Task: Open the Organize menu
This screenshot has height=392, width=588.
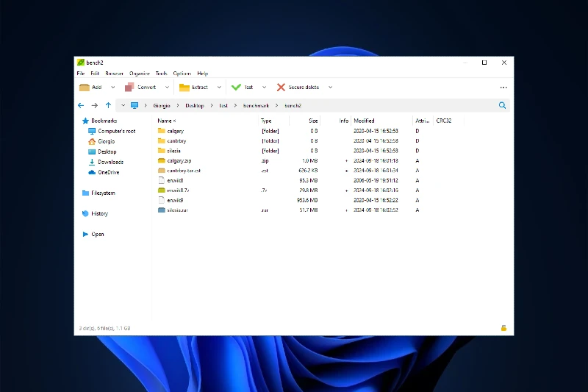Action: [140, 74]
